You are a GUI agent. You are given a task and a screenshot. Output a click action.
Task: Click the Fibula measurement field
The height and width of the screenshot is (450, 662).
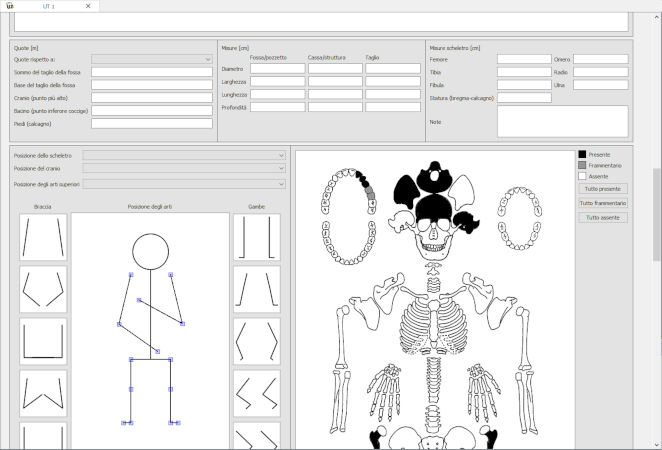tap(524, 85)
